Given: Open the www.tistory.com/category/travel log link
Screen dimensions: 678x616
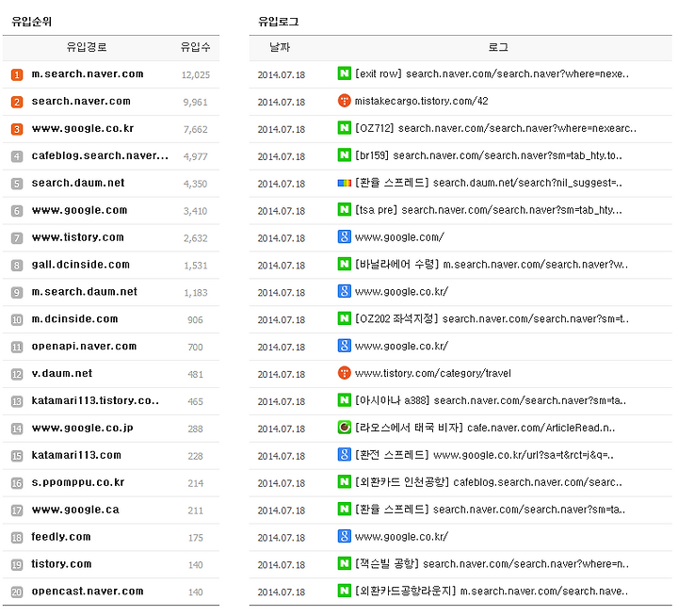Looking at the screenshot, I should coord(433,373).
